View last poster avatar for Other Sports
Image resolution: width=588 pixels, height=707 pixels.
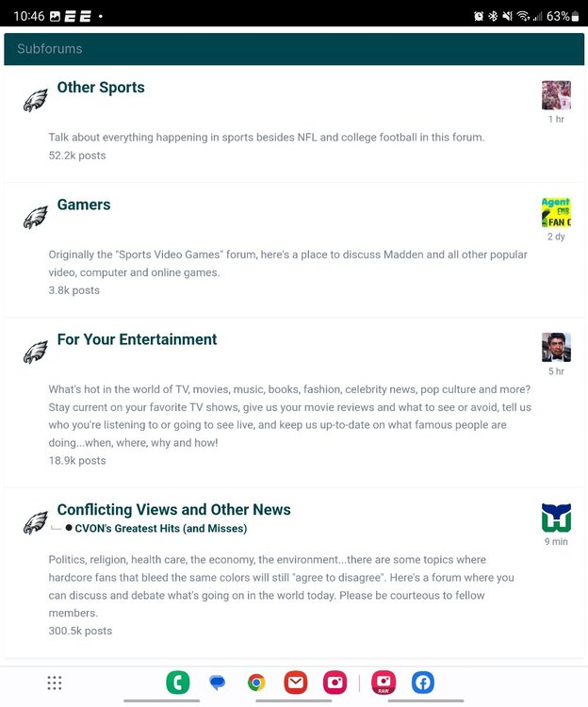556,95
